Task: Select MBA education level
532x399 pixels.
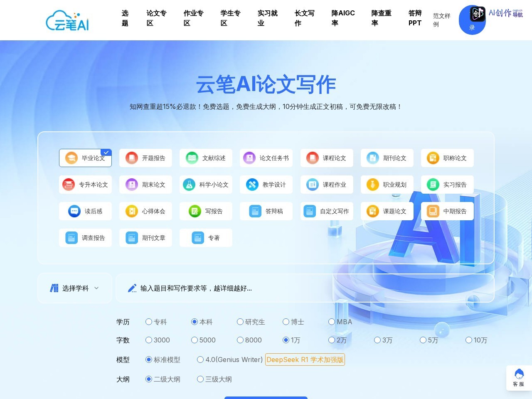Action: 332,322
